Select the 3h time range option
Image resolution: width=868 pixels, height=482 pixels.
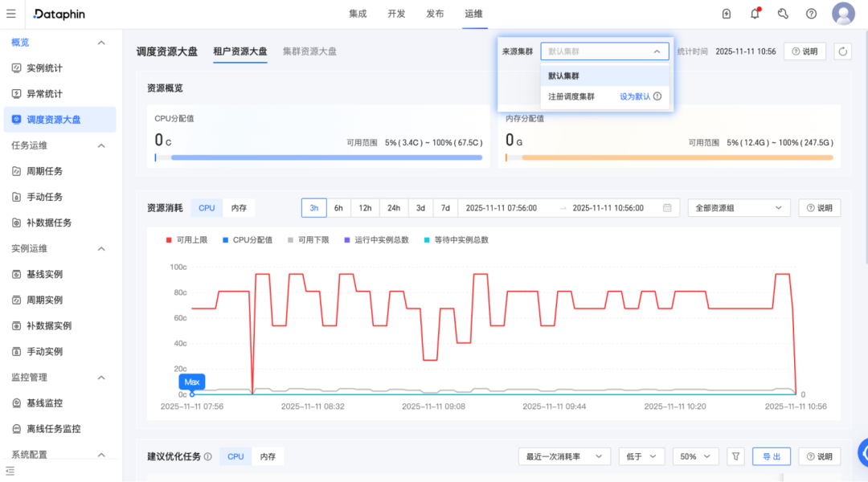pos(313,207)
